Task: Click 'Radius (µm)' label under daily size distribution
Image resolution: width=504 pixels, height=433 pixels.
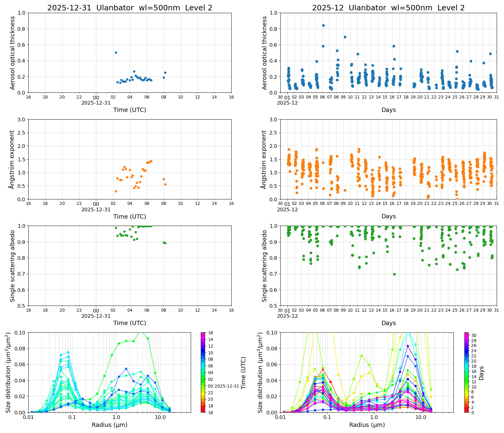Action: tap(109, 425)
